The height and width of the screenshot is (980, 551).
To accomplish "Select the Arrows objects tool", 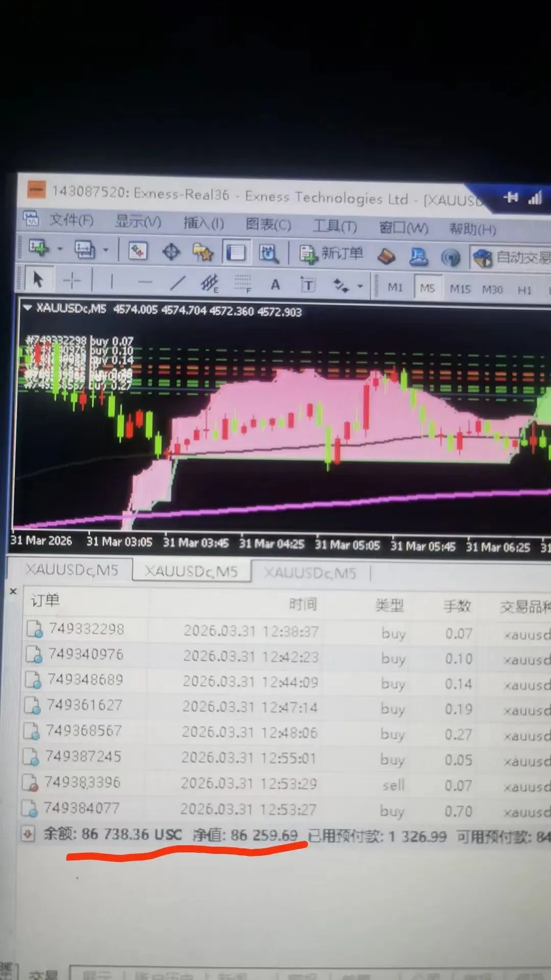I will click(340, 286).
